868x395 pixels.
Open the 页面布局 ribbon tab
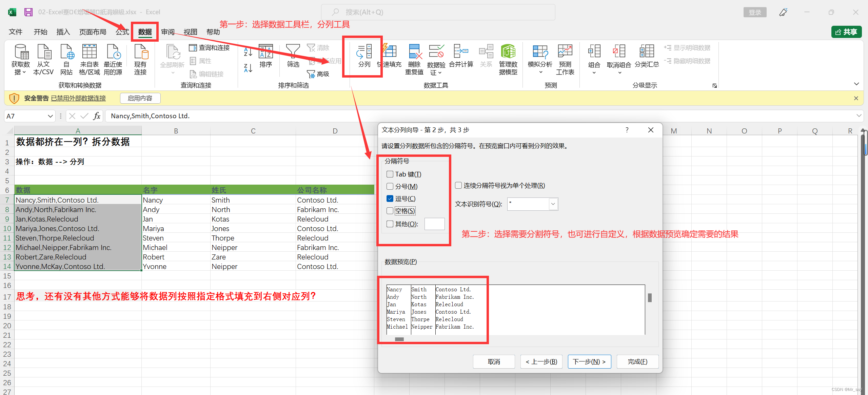[x=93, y=32]
